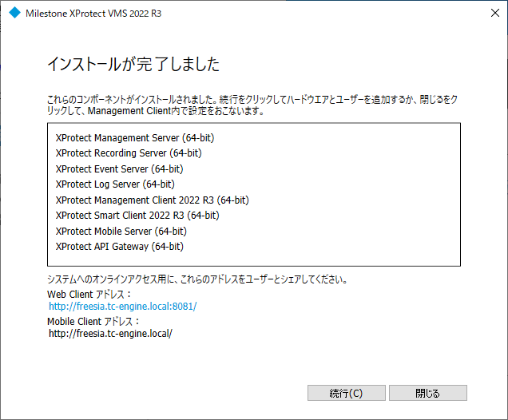508x420 pixels.
Task: Click the 続行(C) continue button
Action: [347, 393]
